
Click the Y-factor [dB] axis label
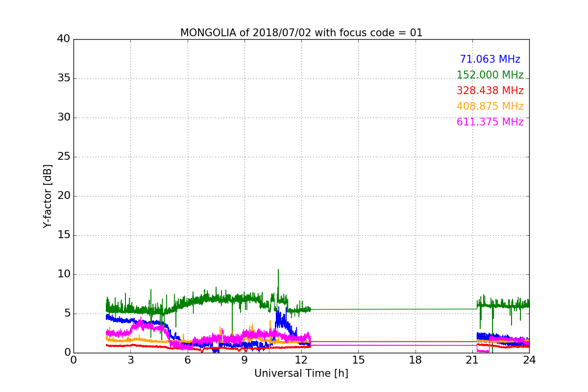(48, 196)
